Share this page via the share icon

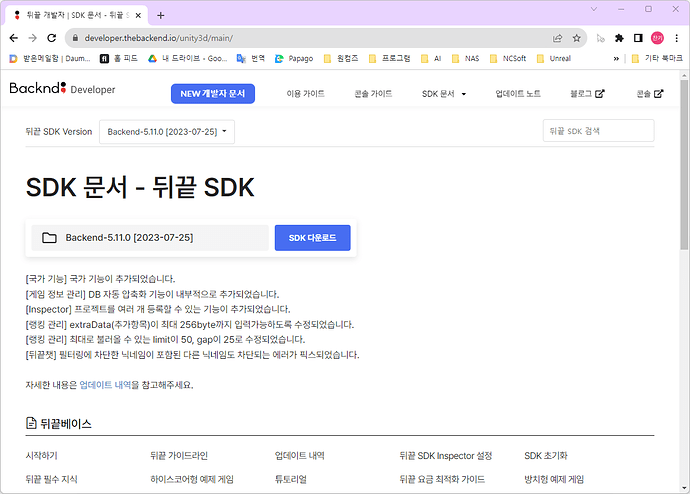(558, 38)
